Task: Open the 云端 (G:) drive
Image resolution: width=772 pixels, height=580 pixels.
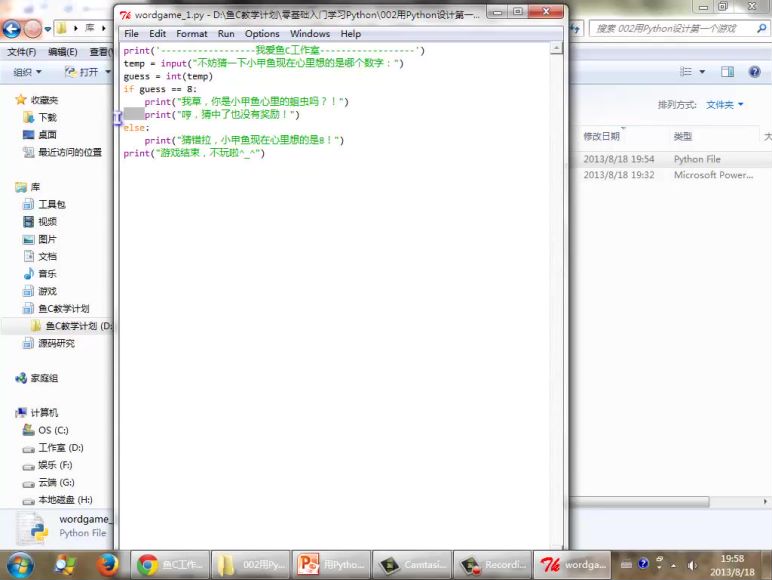Action: tap(56, 482)
